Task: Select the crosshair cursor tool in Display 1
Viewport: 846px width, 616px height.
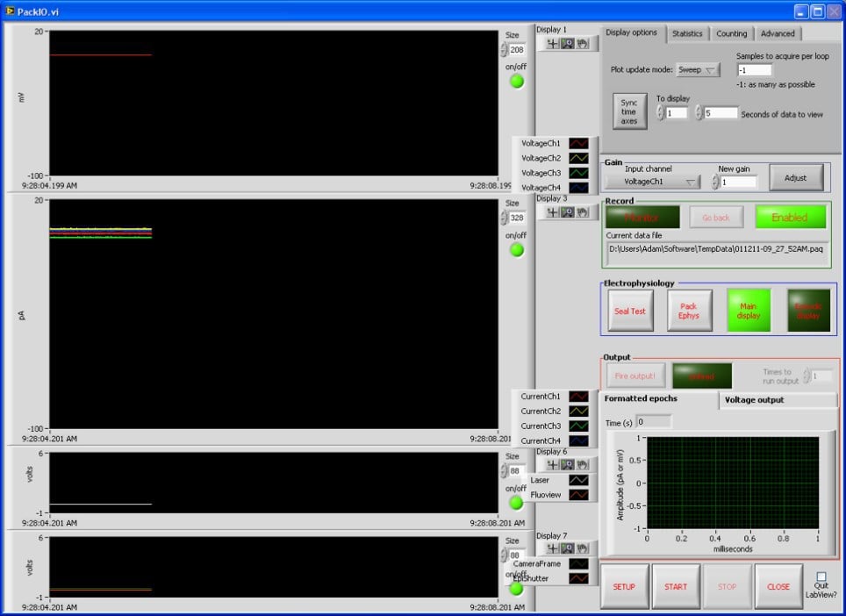Action: click(552, 43)
